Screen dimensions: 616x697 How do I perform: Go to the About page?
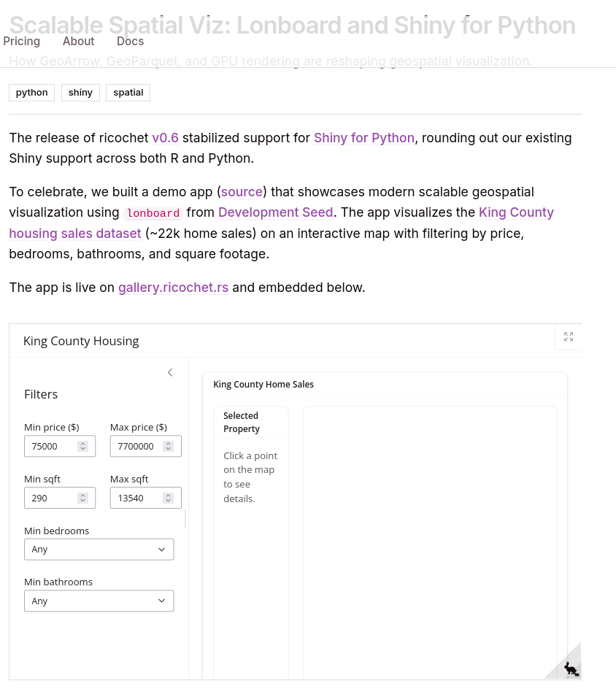(x=78, y=42)
